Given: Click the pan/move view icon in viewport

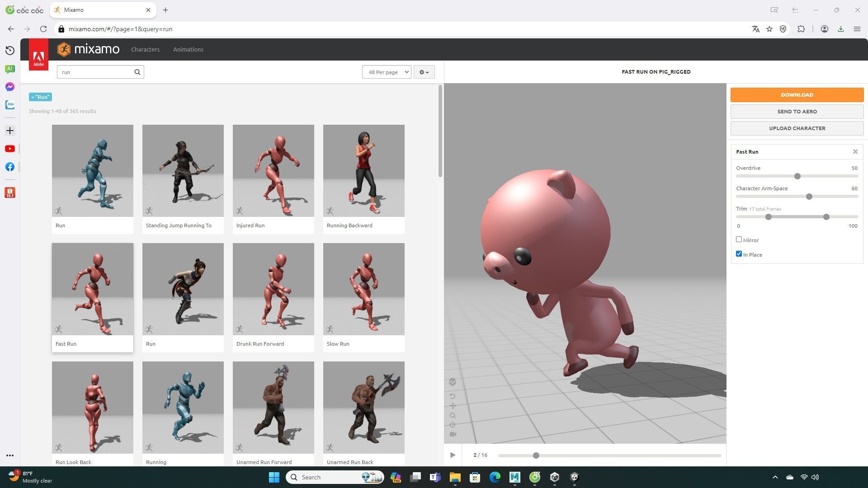Looking at the screenshot, I should [x=453, y=406].
